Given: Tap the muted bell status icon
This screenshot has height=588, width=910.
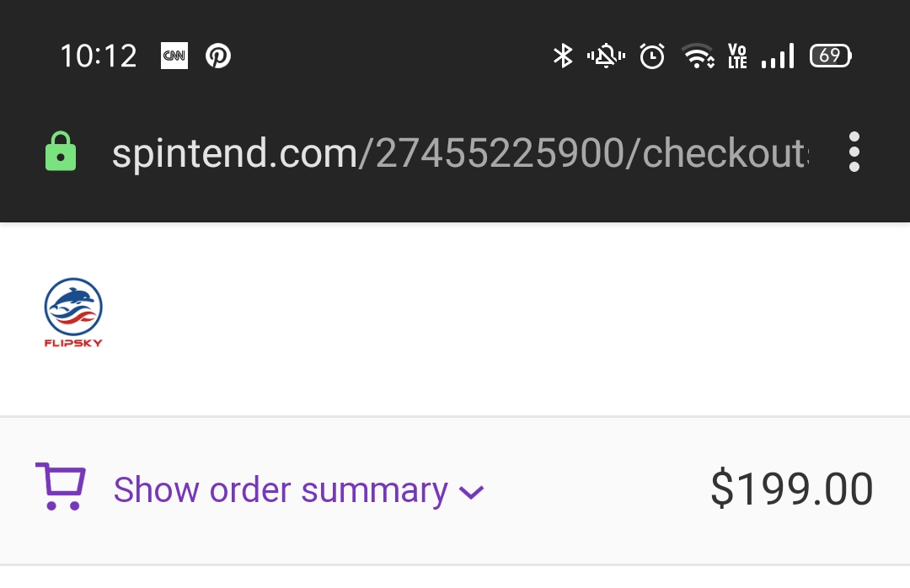Looking at the screenshot, I should point(606,56).
